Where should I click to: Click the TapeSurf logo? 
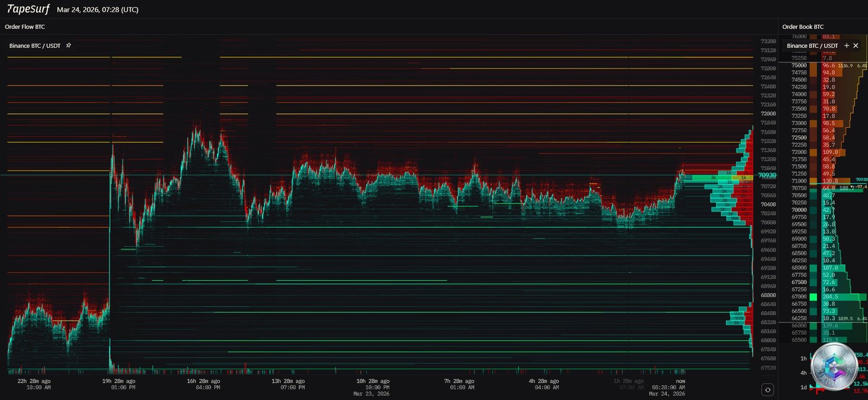[28, 9]
